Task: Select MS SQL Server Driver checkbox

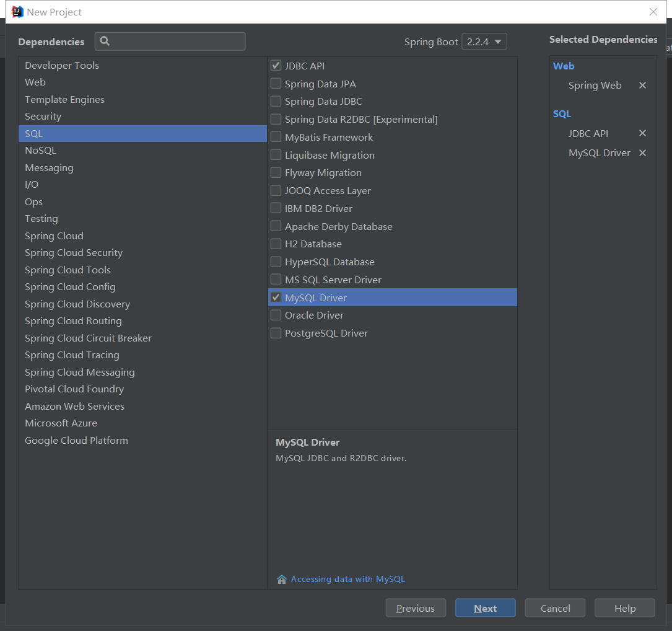Action: pyautogui.click(x=276, y=280)
